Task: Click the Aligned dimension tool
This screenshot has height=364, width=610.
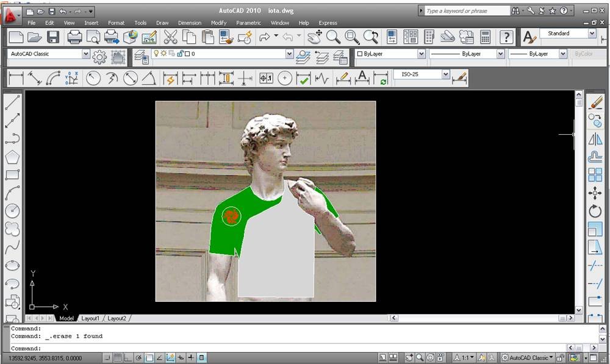Action: (35, 78)
